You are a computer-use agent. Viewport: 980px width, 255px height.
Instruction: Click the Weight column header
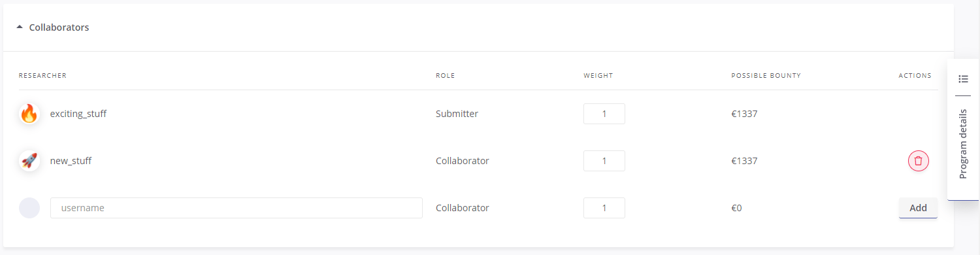[598, 76]
